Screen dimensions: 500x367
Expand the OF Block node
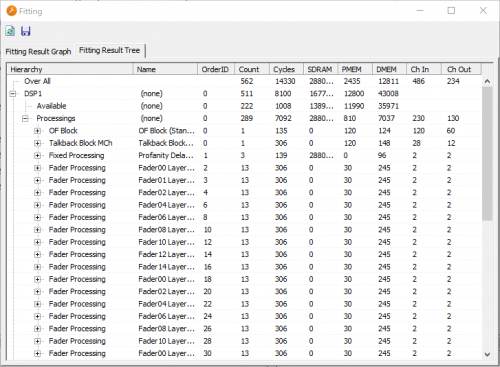(37, 131)
